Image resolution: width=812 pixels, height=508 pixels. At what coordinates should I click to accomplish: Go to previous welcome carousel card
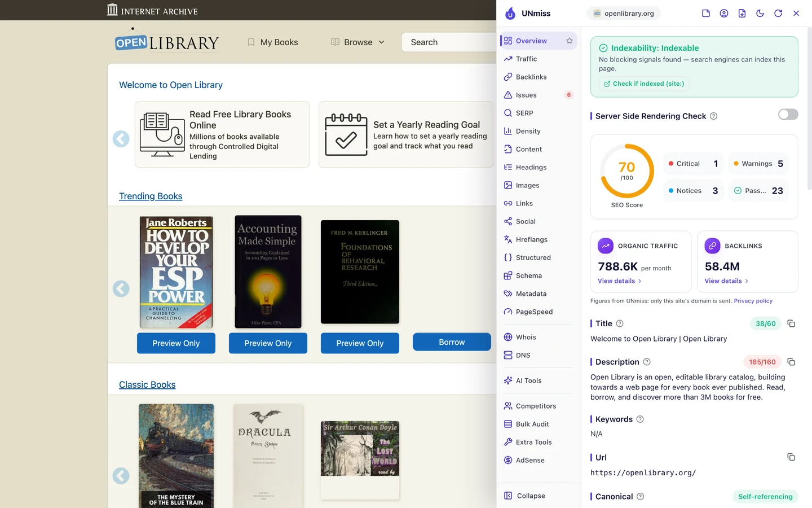point(121,139)
